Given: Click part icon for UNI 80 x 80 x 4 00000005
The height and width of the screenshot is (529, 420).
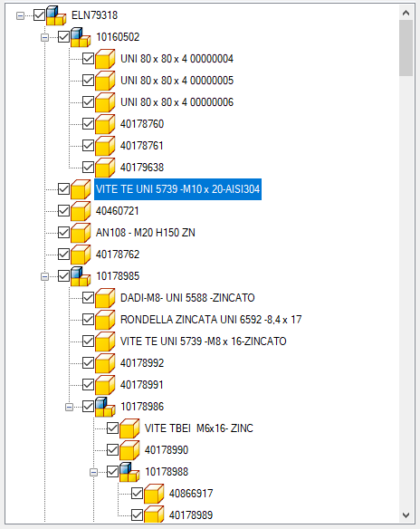Looking at the screenshot, I should [x=105, y=81].
